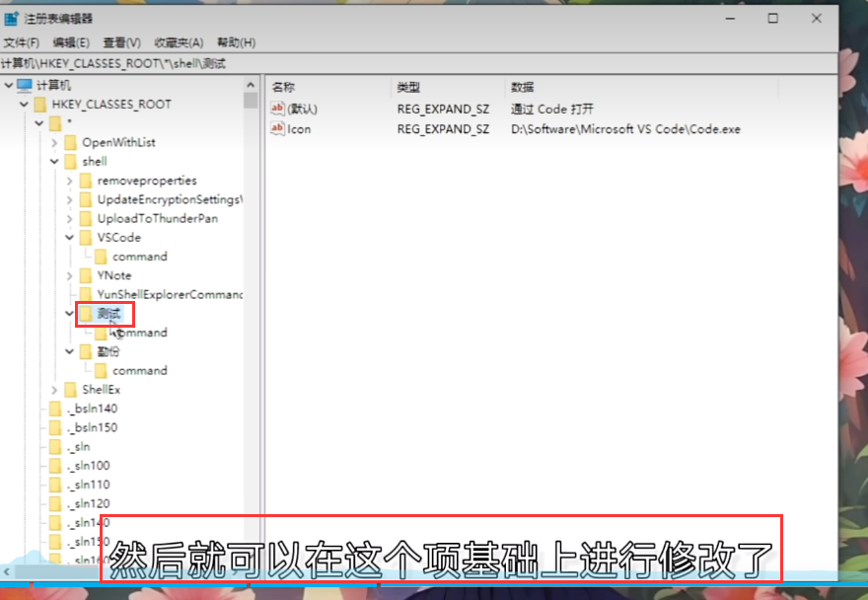The height and width of the screenshot is (600, 868).
Task: Click the registry path address bar
Action: [395, 63]
